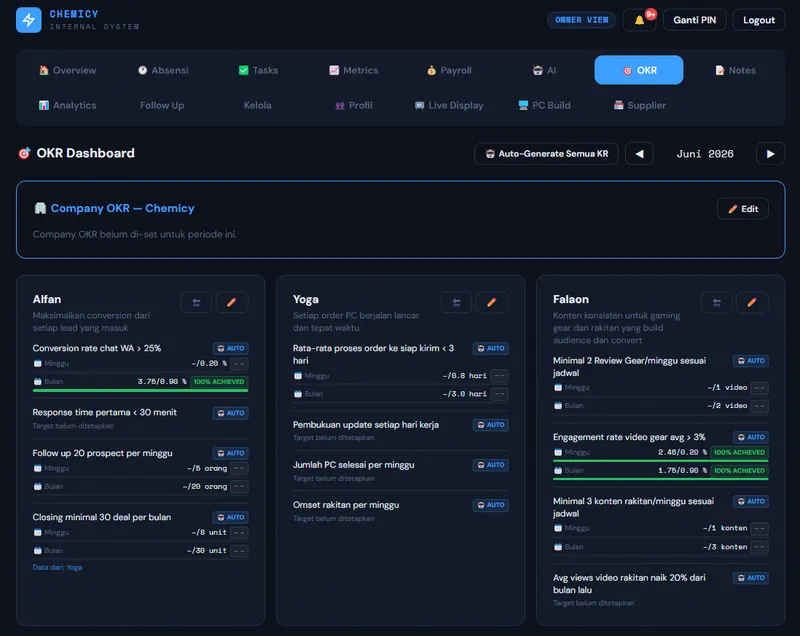Click Company OKR — Chemicy heading
This screenshot has height=636, width=800.
point(122,209)
